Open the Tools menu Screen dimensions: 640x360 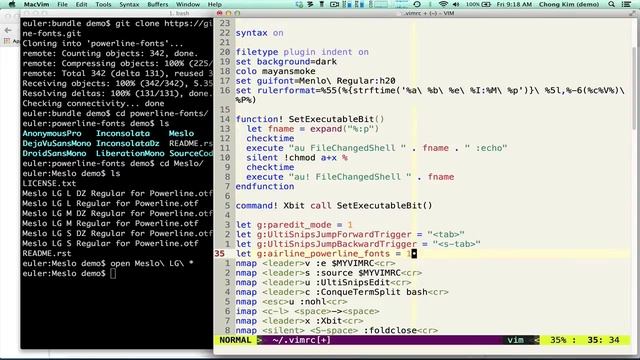pyautogui.click(x=103, y=4)
